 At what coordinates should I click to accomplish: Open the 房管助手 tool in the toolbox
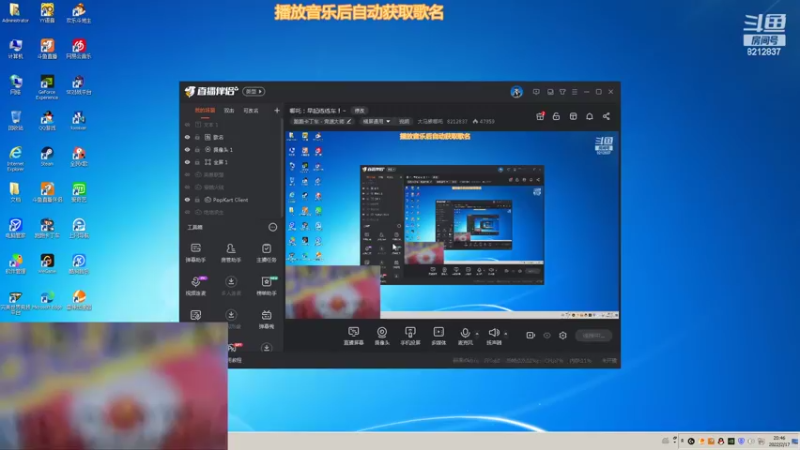pos(231,253)
